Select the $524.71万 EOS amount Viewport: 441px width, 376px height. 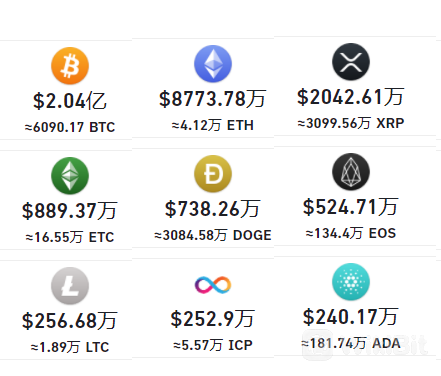click(x=351, y=207)
